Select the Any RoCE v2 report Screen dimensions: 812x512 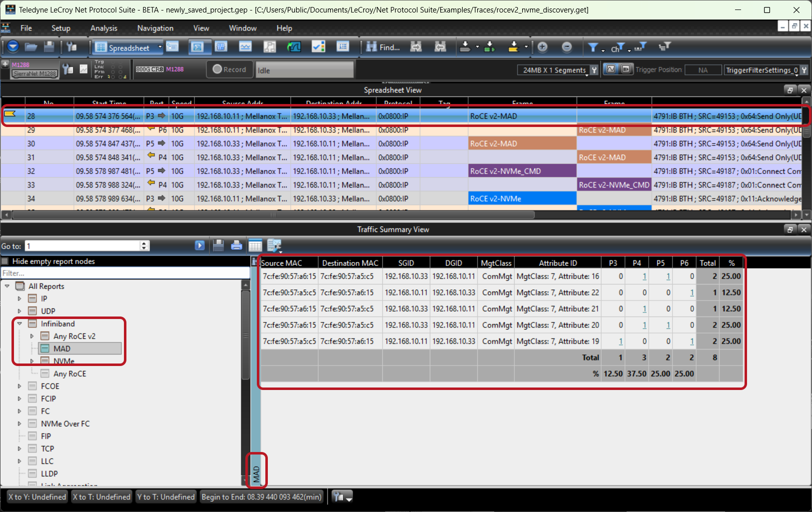74,336
